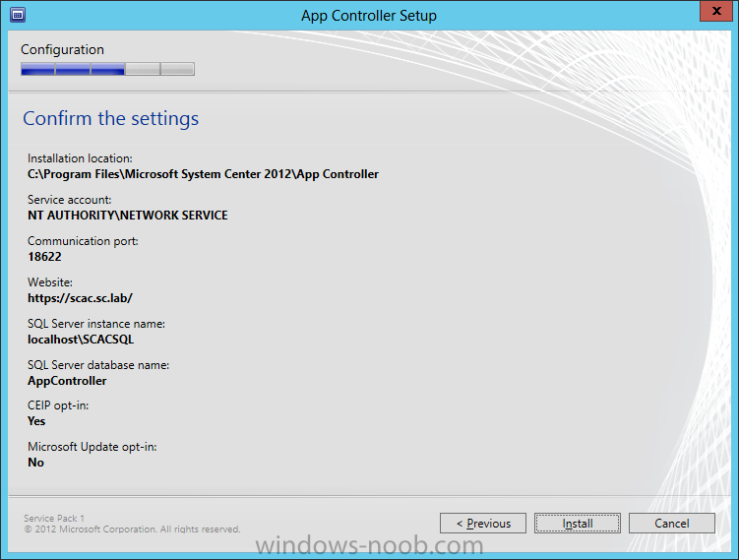This screenshot has width=739, height=560.
Task: Click the website URL https://scac.sc.lab/
Action: (80, 298)
